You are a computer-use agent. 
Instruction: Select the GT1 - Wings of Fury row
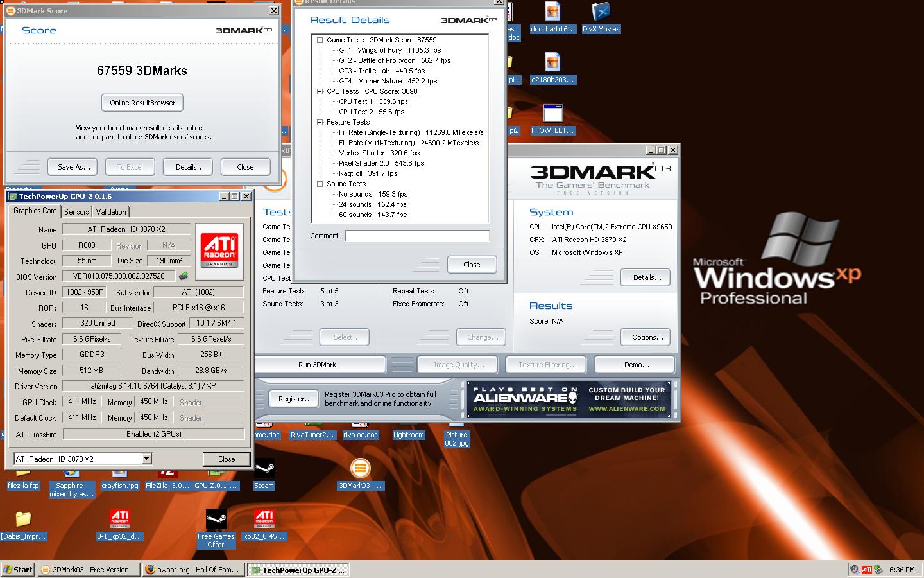pos(390,50)
